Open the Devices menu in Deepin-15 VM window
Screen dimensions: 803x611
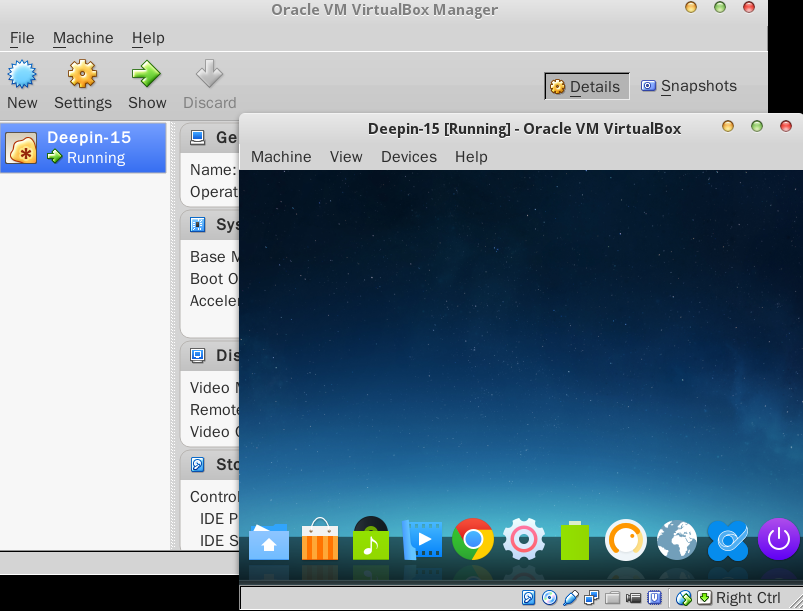coord(409,157)
